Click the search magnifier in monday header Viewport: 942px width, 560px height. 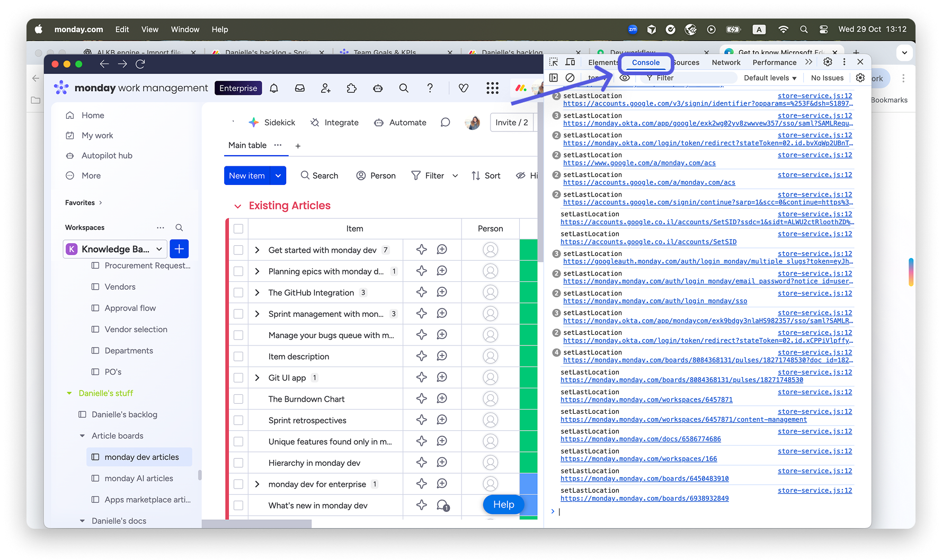(404, 88)
